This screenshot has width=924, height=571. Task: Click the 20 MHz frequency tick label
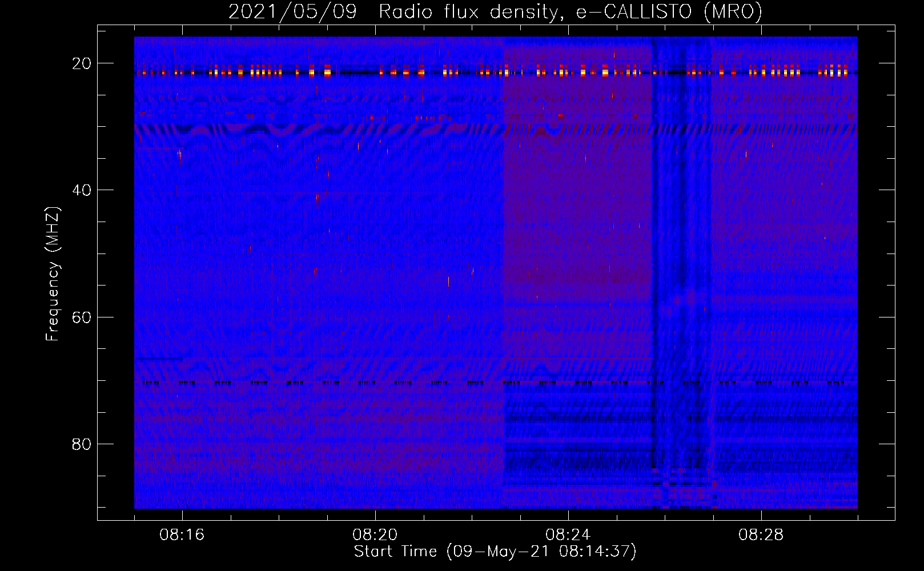pyautogui.click(x=82, y=63)
